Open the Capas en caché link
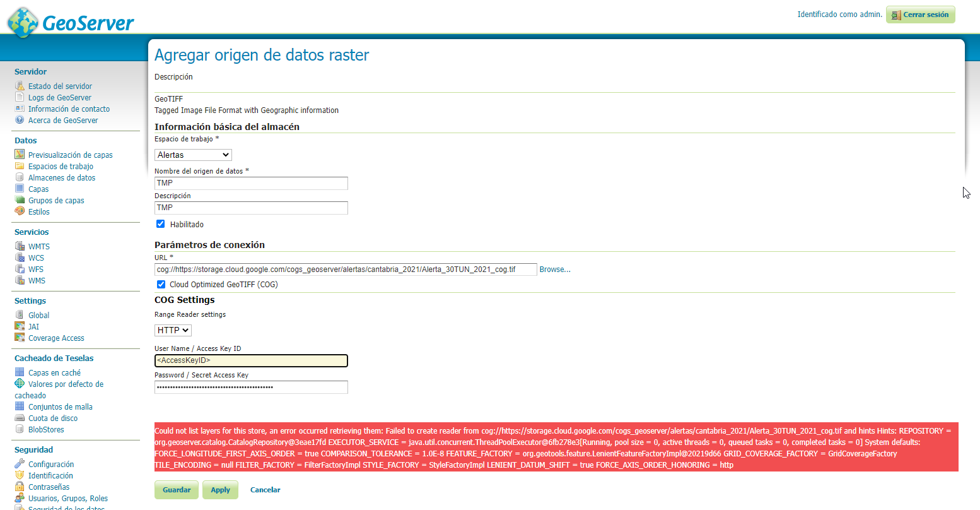The width and height of the screenshot is (980, 510). tap(54, 372)
